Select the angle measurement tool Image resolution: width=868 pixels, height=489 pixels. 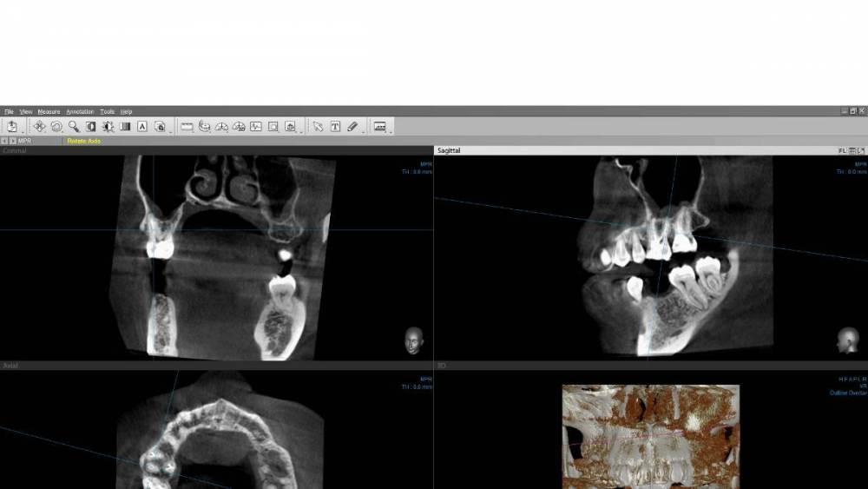click(221, 127)
